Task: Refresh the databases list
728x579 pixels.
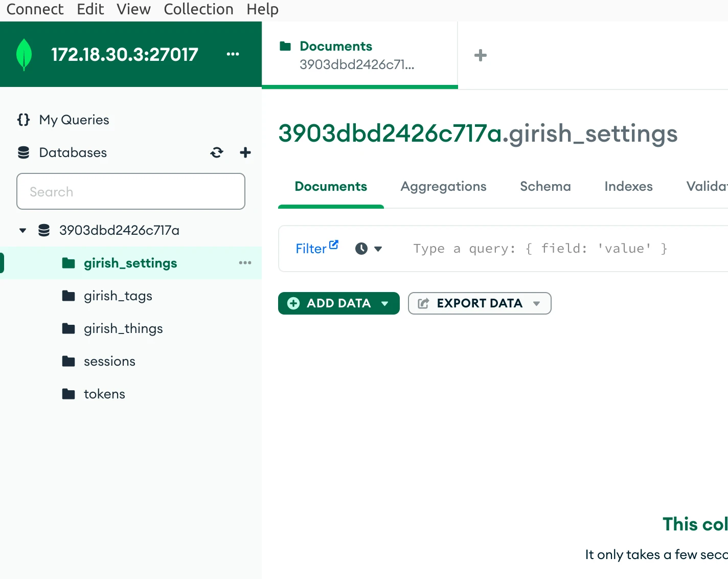Action: pyautogui.click(x=217, y=152)
